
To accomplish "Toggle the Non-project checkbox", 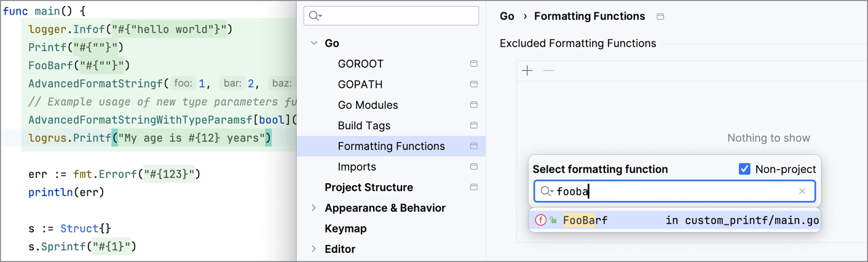I will tap(744, 169).
